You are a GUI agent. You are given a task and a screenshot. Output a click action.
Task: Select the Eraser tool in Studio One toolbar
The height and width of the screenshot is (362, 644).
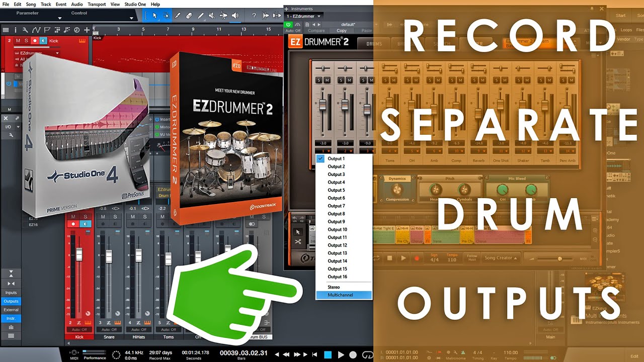[189, 16]
